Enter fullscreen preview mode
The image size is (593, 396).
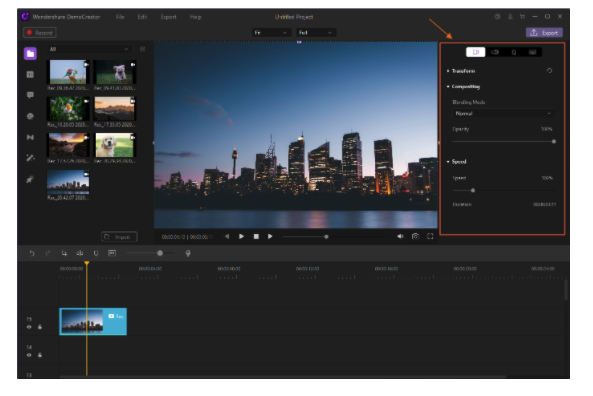pyautogui.click(x=430, y=236)
